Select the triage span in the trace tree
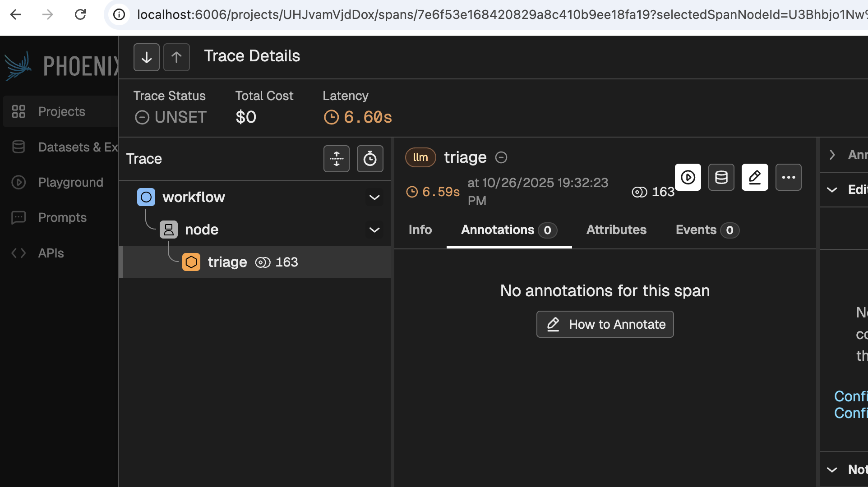868x487 pixels. tap(227, 262)
